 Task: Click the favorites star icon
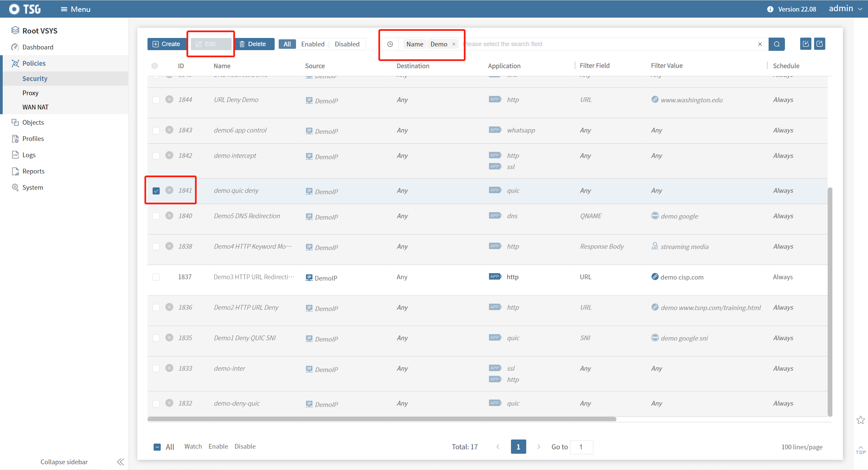click(x=861, y=420)
